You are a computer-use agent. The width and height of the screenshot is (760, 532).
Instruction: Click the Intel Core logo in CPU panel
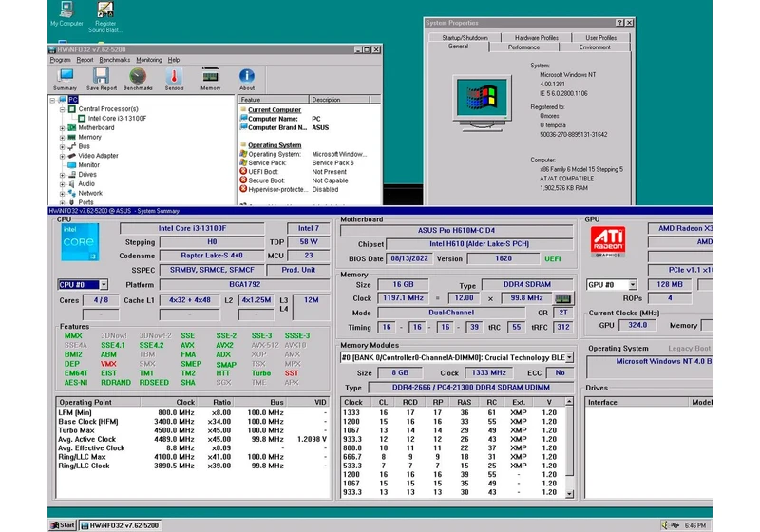80,241
